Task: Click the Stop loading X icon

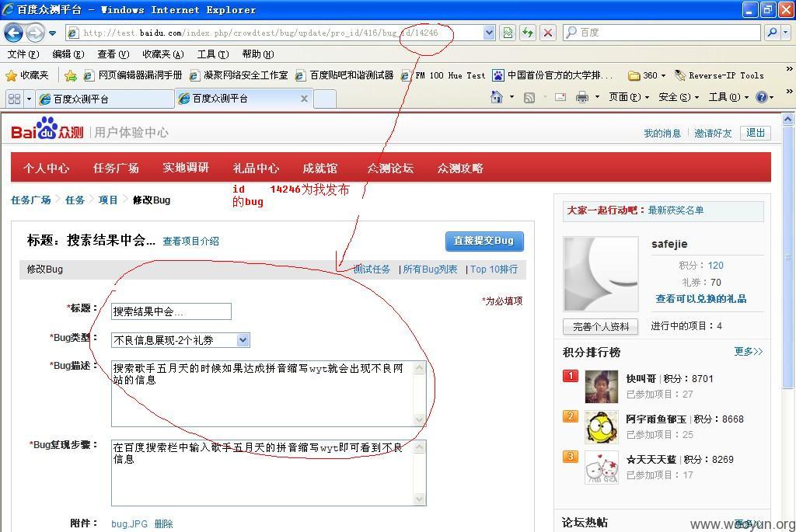Action: [548, 33]
